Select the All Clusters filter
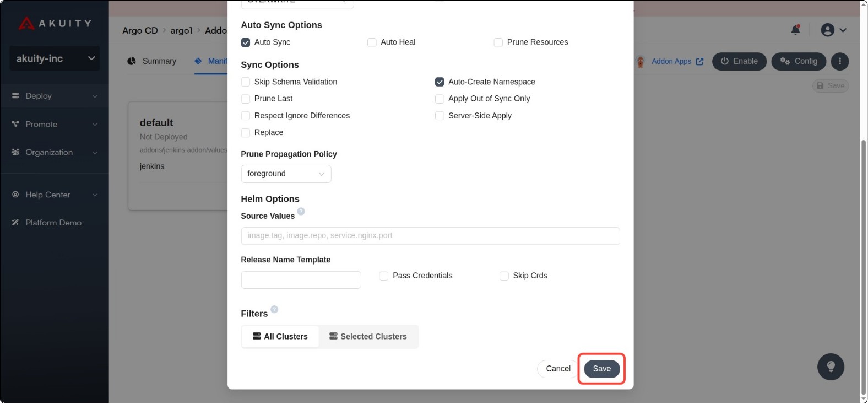 point(280,337)
